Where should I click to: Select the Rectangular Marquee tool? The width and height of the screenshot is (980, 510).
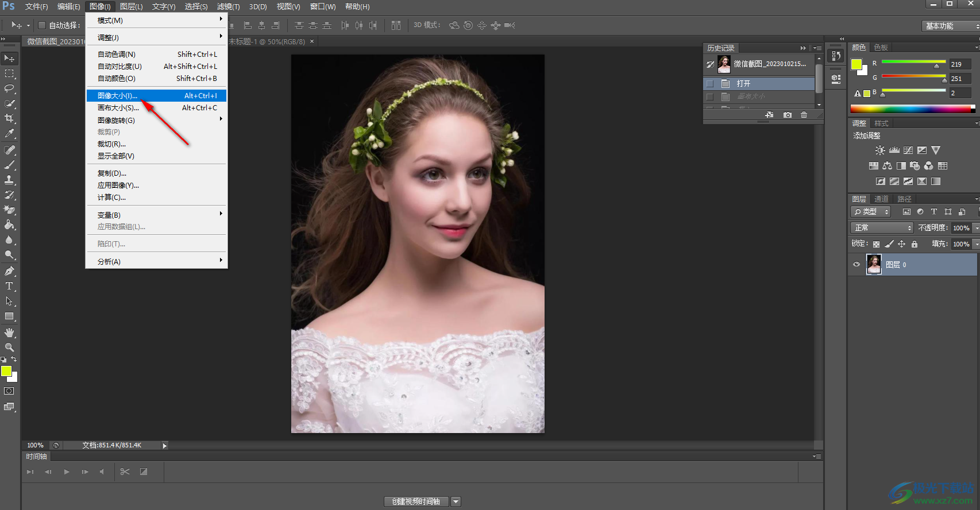(10, 74)
